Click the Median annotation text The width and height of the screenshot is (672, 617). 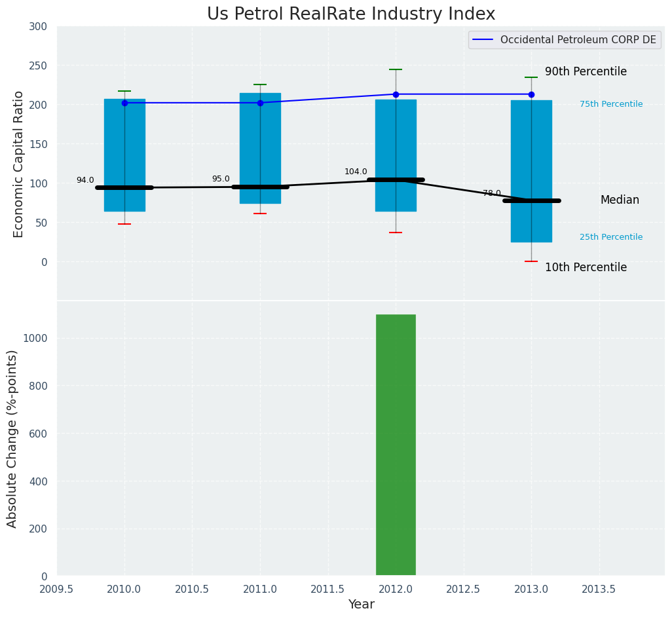pos(620,200)
